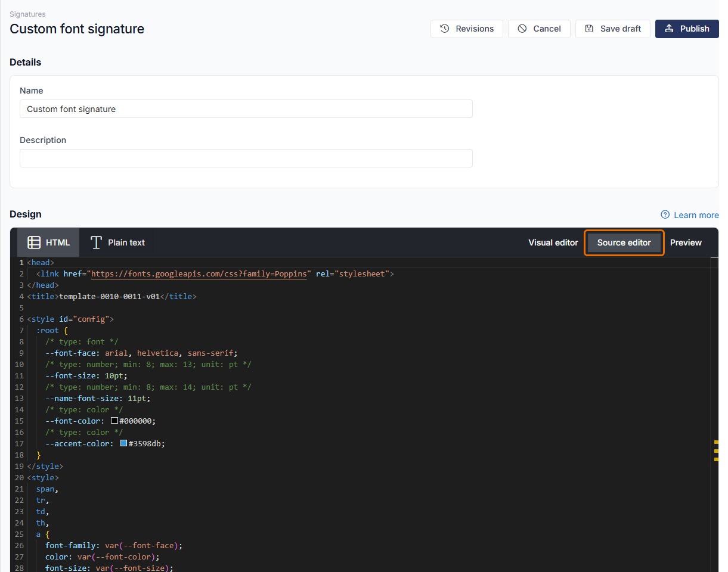The width and height of the screenshot is (728, 572).
Task: Click line number 6 in gutter
Action: coord(21,319)
